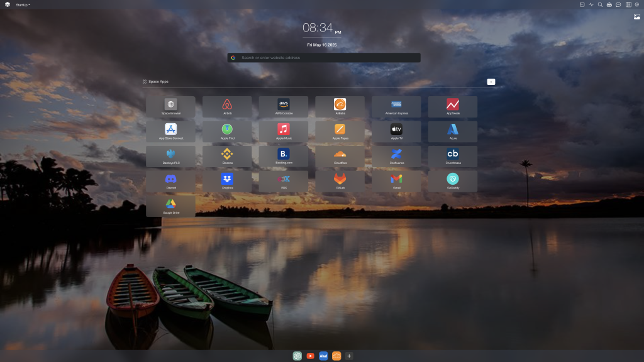Launch the Airbnb app tile

(x=227, y=107)
